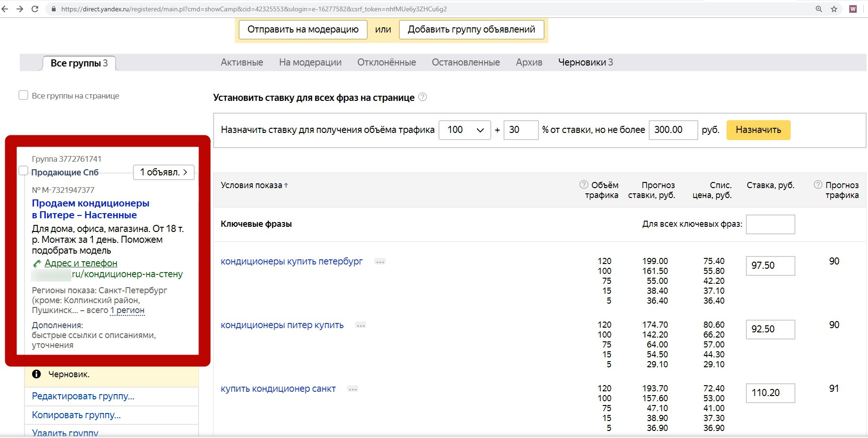Click group name Продающие Спб
Image resolution: width=868 pixels, height=438 pixels.
click(65, 173)
